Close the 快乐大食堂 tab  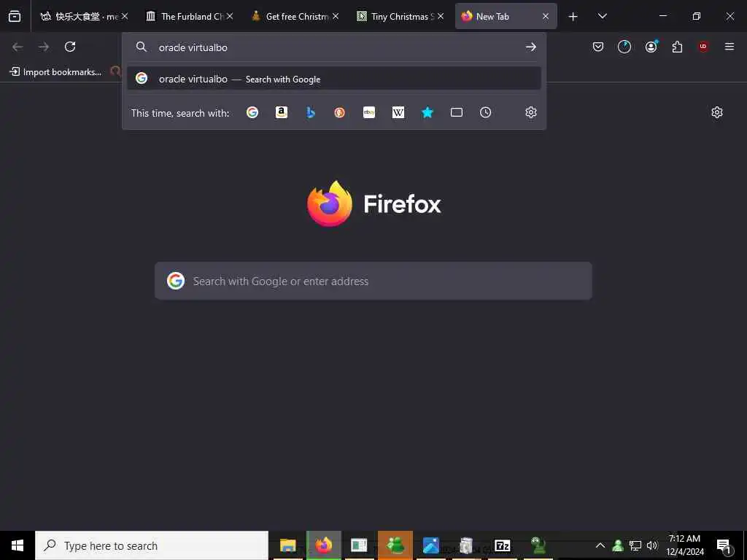pos(125,16)
